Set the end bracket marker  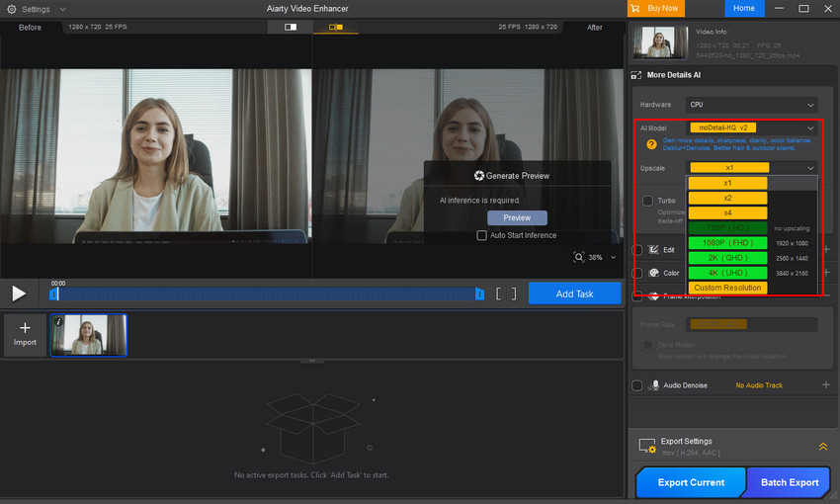click(514, 294)
